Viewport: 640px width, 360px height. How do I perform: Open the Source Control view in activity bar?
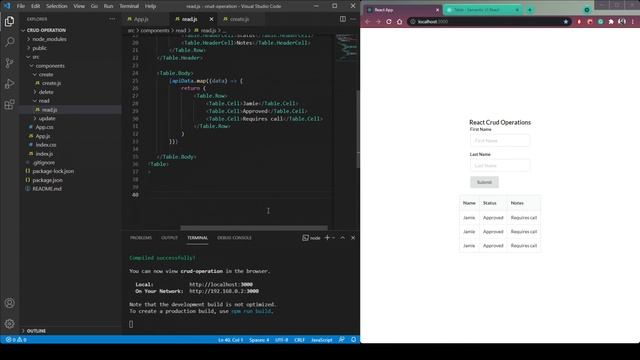[9, 63]
